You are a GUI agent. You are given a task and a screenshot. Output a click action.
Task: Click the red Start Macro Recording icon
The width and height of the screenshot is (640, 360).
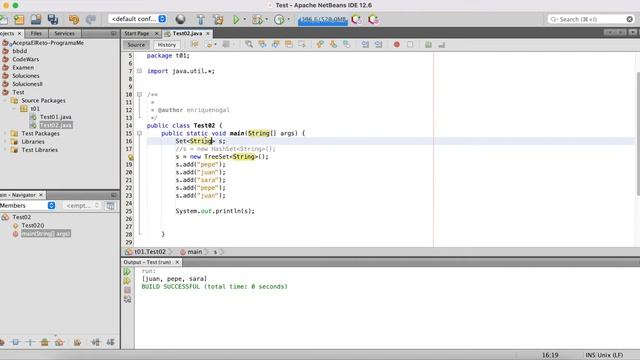396,44
